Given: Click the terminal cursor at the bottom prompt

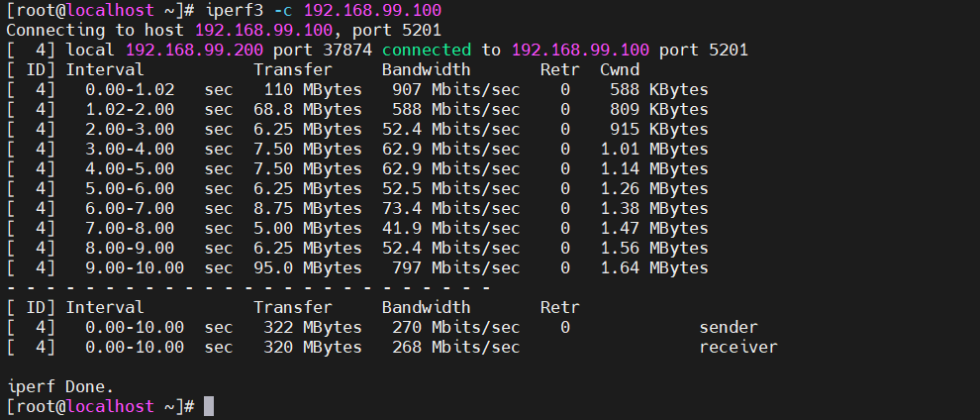Looking at the screenshot, I should click(208, 407).
